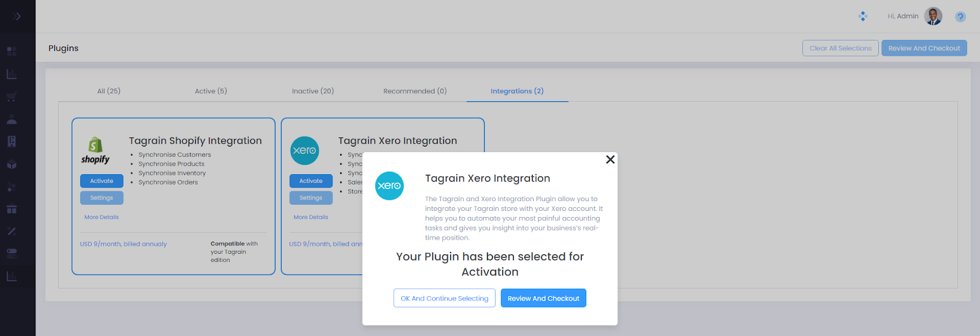The height and width of the screenshot is (336, 980).
Task: Click the 'Hi, Admin' greeting text
Action: pyautogui.click(x=903, y=16)
